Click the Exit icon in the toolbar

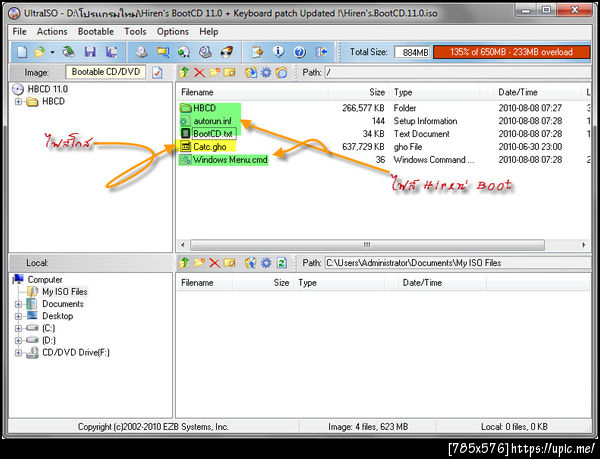(321, 52)
